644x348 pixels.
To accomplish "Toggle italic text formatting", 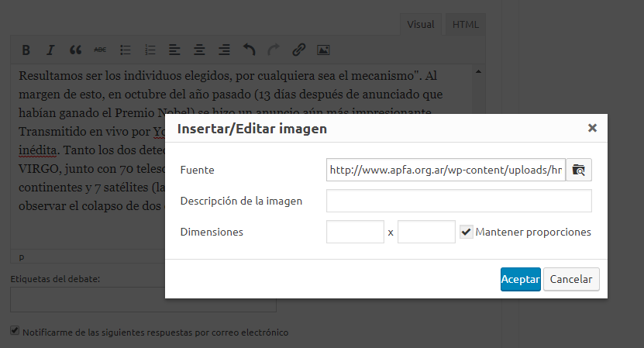I will (x=50, y=50).
